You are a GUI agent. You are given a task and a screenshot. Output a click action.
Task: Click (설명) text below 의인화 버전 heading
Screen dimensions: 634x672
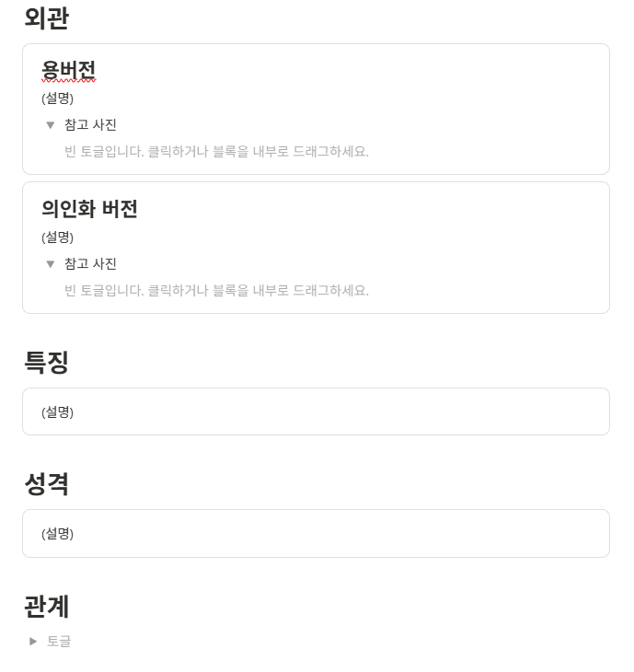[x=57, y=238]
